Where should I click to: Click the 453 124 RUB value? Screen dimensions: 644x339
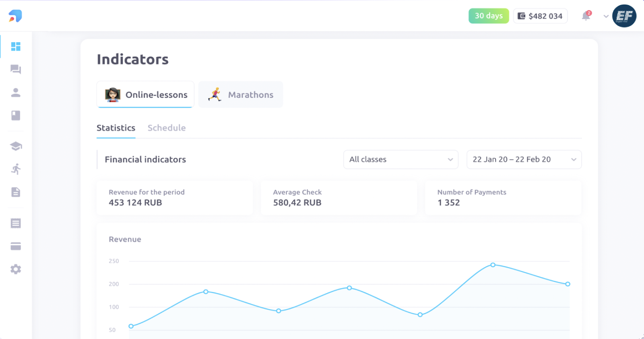pyautogui.click(x=135, y=203)
